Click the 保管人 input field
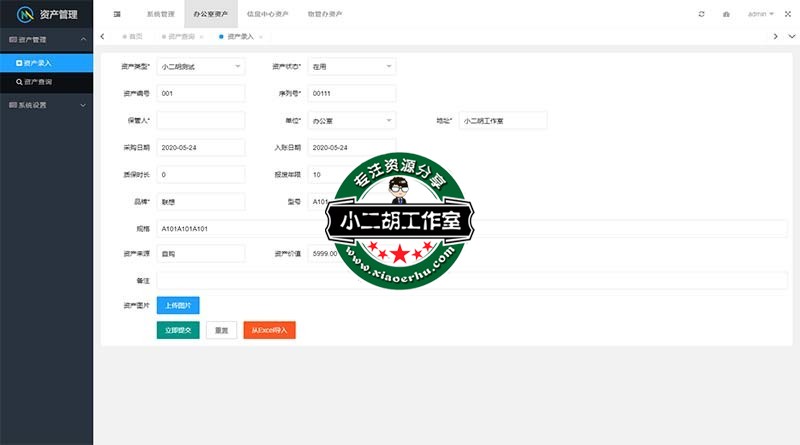This screenshot has width=800, height=445. click(200, 120)
